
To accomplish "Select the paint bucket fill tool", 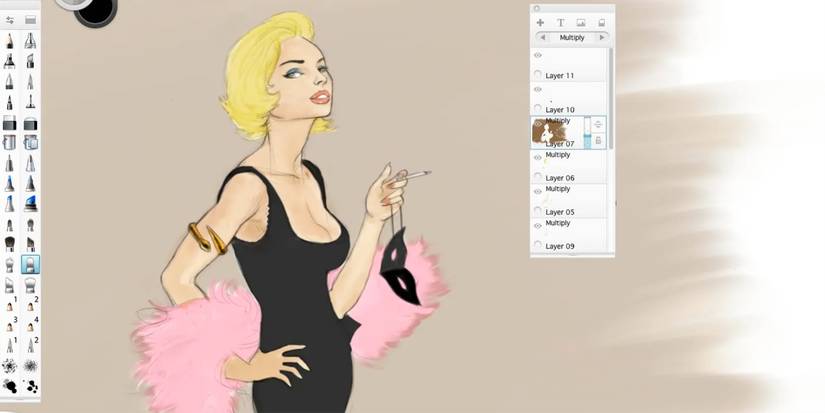I will (9, 142).
